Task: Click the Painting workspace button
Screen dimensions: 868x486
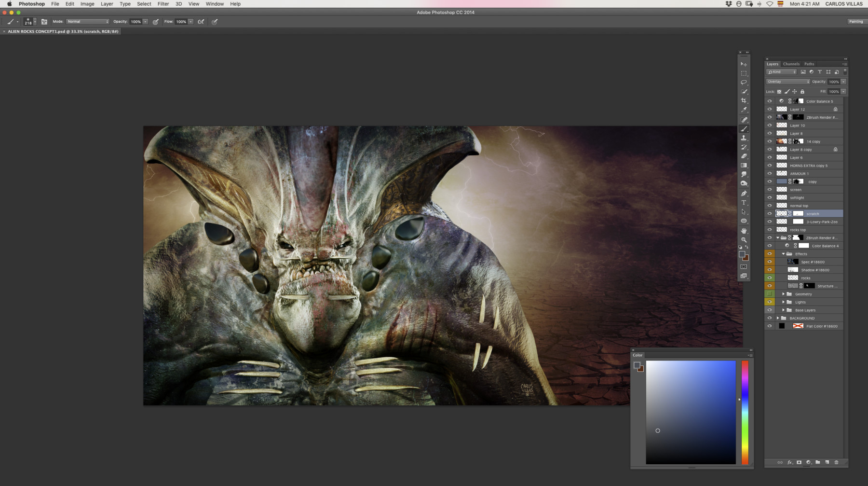Action: (x=856, y=22)
